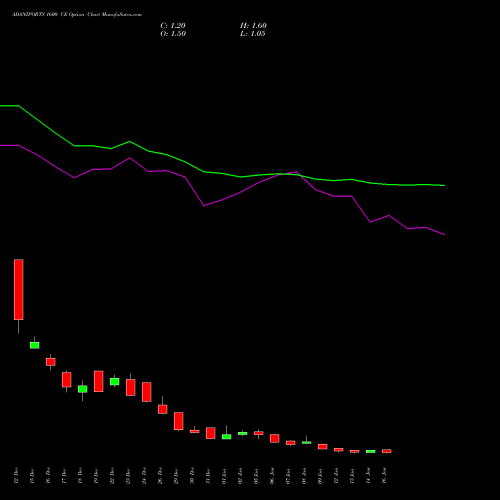Click the 19 Dec date label
Image resolution: width=500 pixels, height=500 pixels.
pos(96,475)
